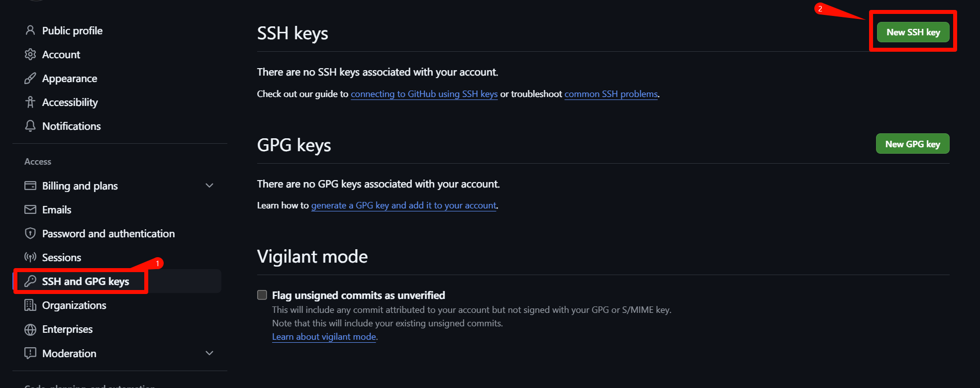
Task: Expand the Billing and plans chevron
Action: click(209, 186)
